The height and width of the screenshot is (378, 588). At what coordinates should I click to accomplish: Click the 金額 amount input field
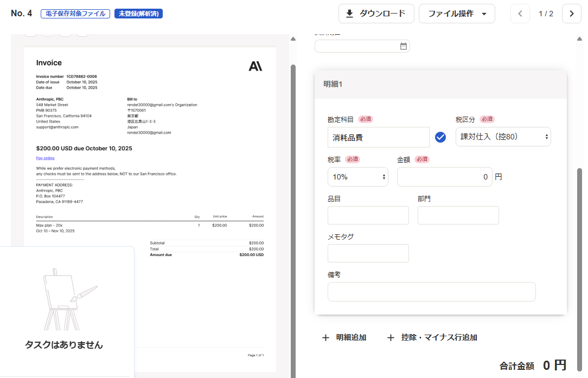(444, 177)
